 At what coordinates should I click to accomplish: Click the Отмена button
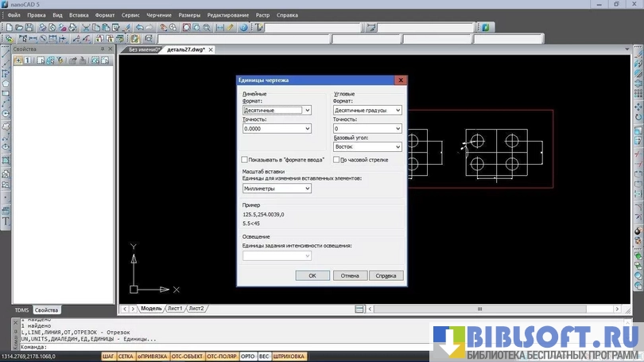tap(350, 275)
